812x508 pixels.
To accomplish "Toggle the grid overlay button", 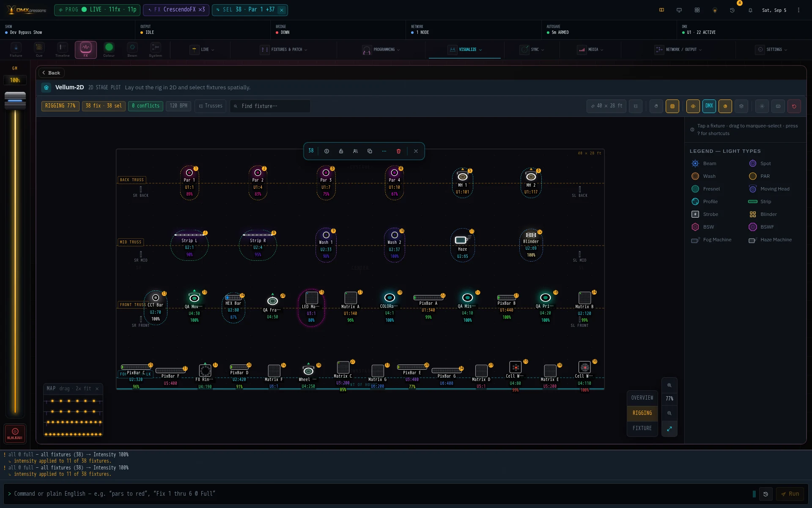I will tap(672, 106).
